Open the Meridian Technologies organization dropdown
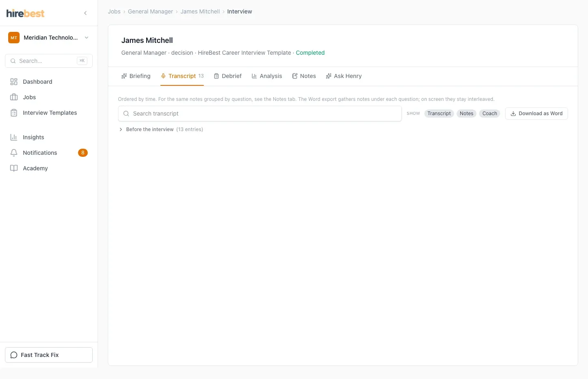 pos(49,38)
